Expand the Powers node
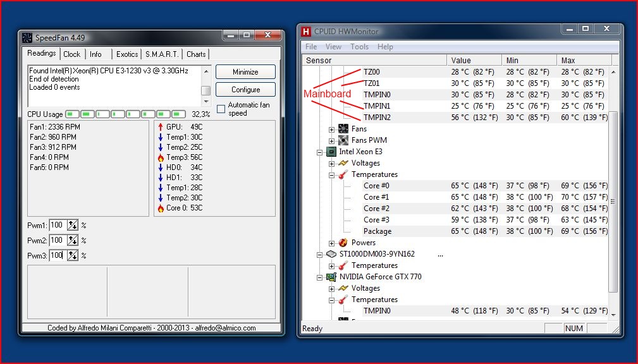638x364 pixels. tap(331, 244)
